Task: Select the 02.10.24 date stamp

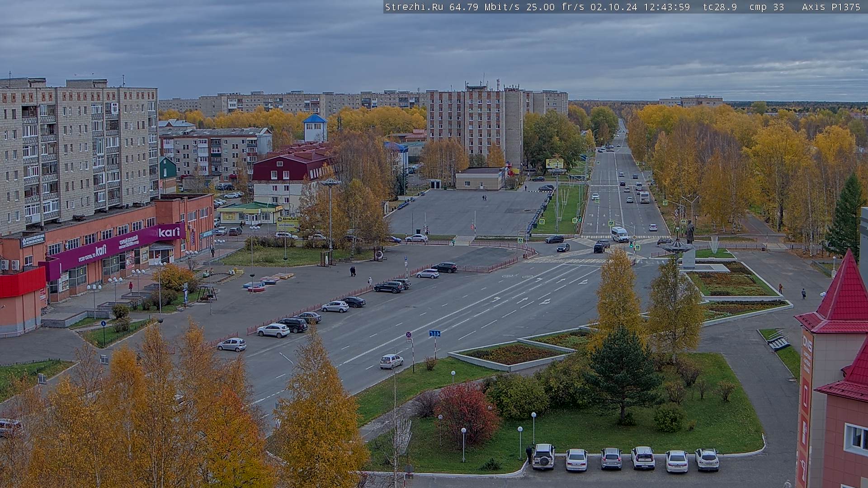Action: [x=614, y=7]
